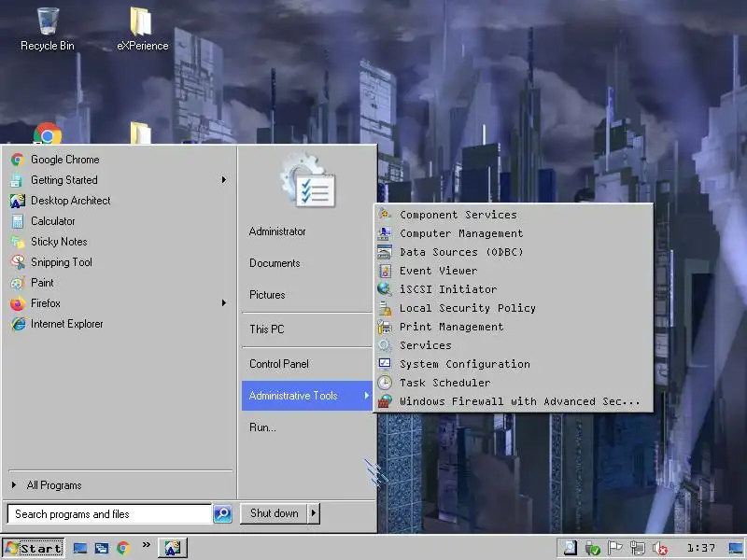
Task: Open Documents from Start menu
Action: click(275, 263)
